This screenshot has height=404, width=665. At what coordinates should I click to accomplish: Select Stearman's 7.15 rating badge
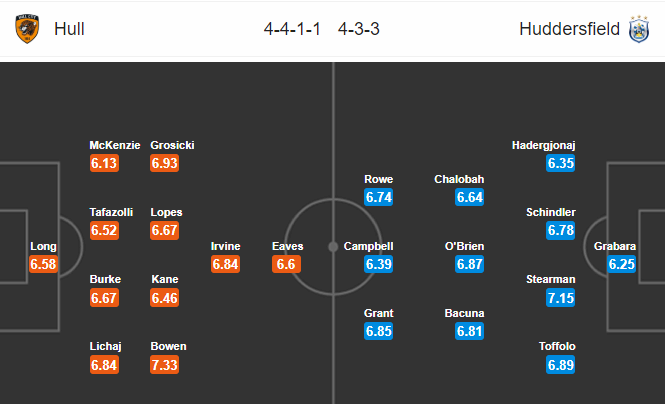coord(561,298)
